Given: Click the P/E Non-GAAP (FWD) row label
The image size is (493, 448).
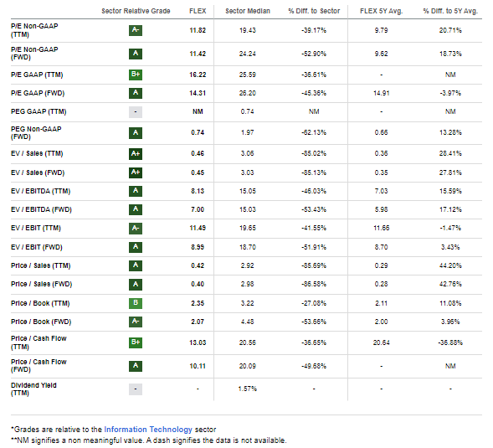Looking at the screenshot, I should (34, 54).
